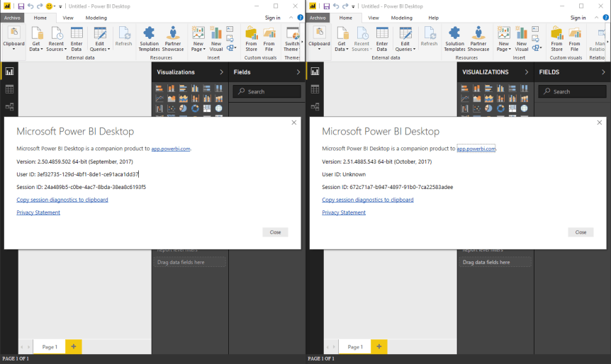Click New Visual in right window
The width and height of the screenshot is (611, 364).
tap(522, 39)
